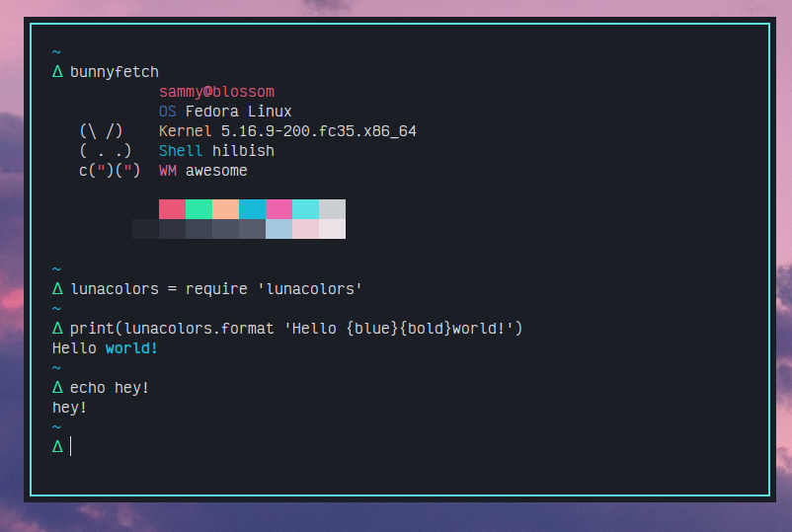The image size is (792, 532).
Task: Select the green color swatch
Action: click(198, 209)
